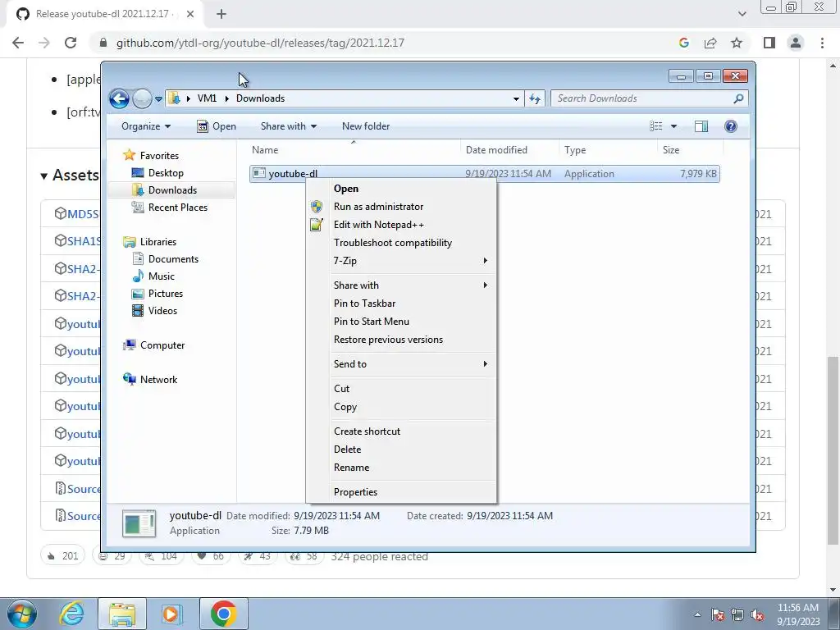Bookmark this page with star icon
The width and height of the screenshot is (840, 630).
(x=737, y=43)
